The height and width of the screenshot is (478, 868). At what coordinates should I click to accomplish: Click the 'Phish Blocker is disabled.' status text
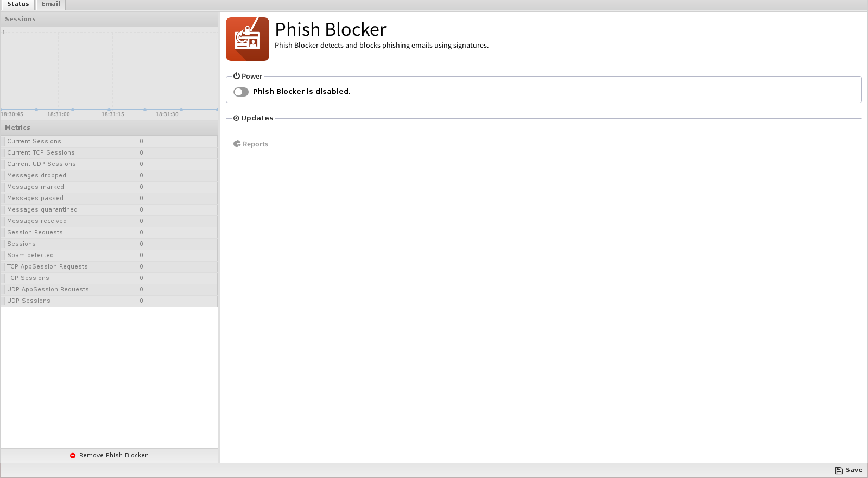coord(301,92)
